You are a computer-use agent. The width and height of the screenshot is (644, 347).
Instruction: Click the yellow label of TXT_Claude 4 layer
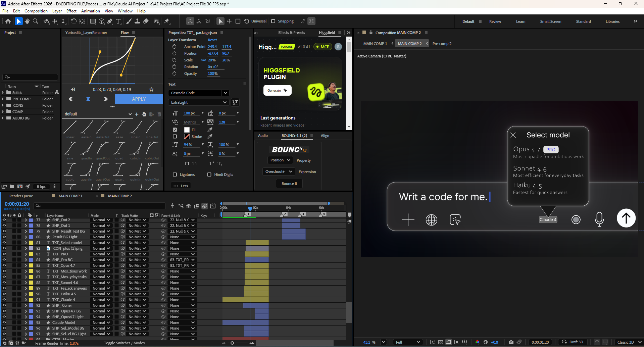tap(31, 300)
